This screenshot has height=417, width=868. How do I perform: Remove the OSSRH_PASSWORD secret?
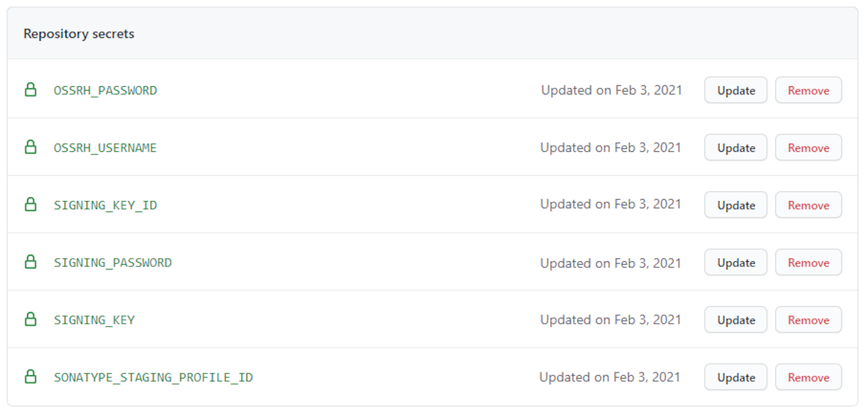click(x=808, y=91)
